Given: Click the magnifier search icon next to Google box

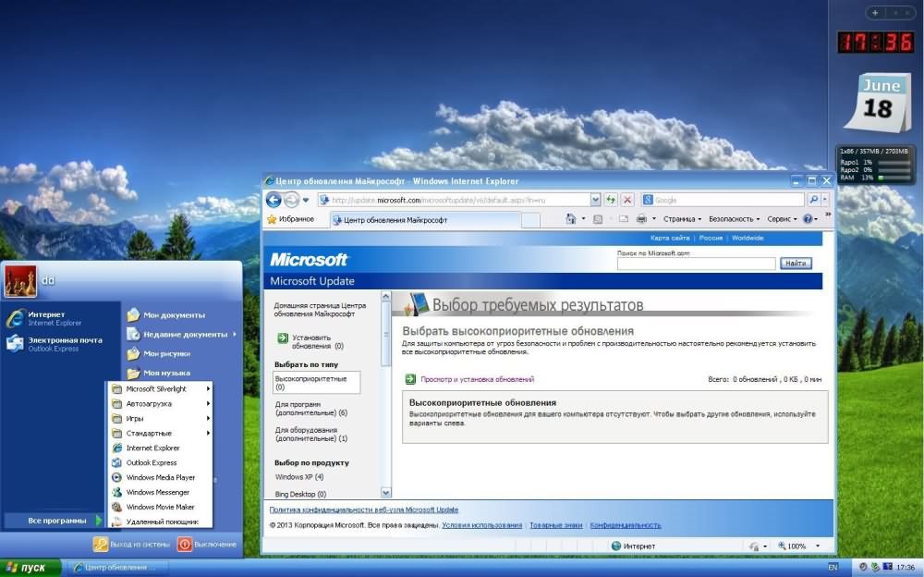Looking at the screenshot, I should pyautogui.click(x=814, y=200).
